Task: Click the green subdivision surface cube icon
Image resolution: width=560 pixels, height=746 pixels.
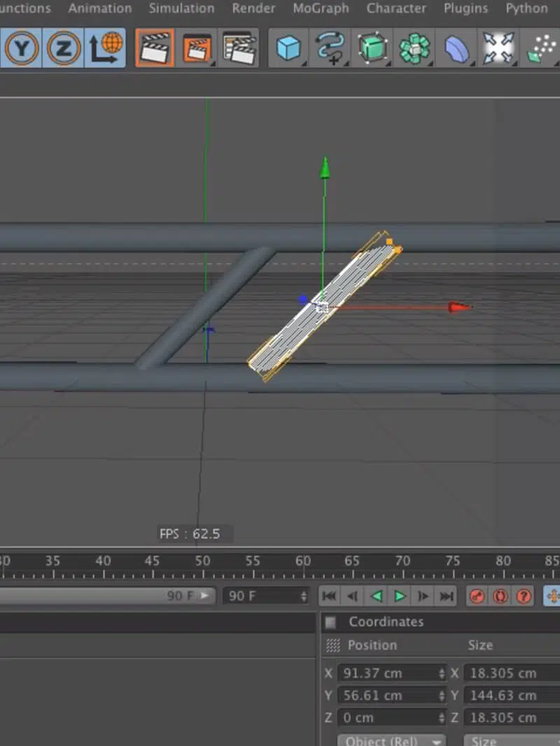Action: coord(372,48)
